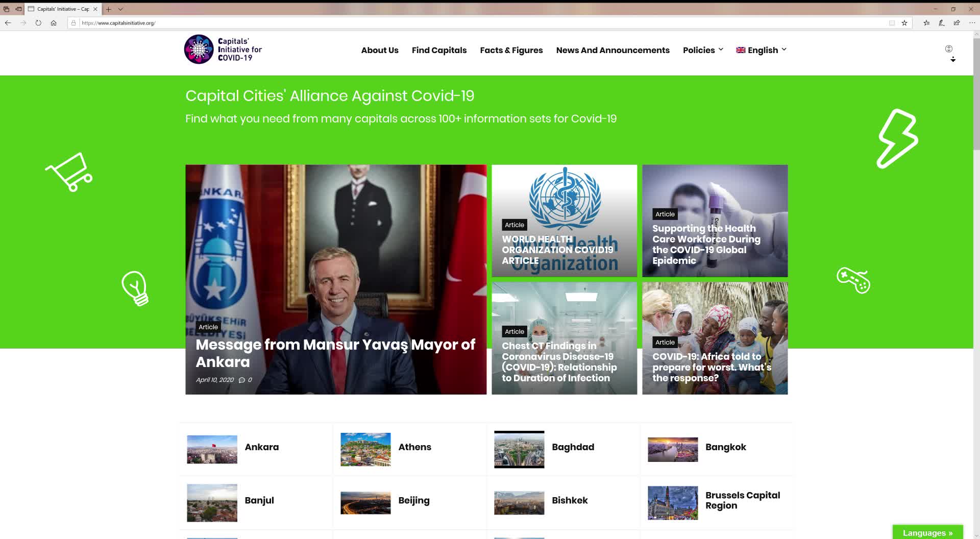The height and width of the screenshot is (539, 980).
Task: Click the Article tag on the Chest CT card
Action: tap(514, 332)
